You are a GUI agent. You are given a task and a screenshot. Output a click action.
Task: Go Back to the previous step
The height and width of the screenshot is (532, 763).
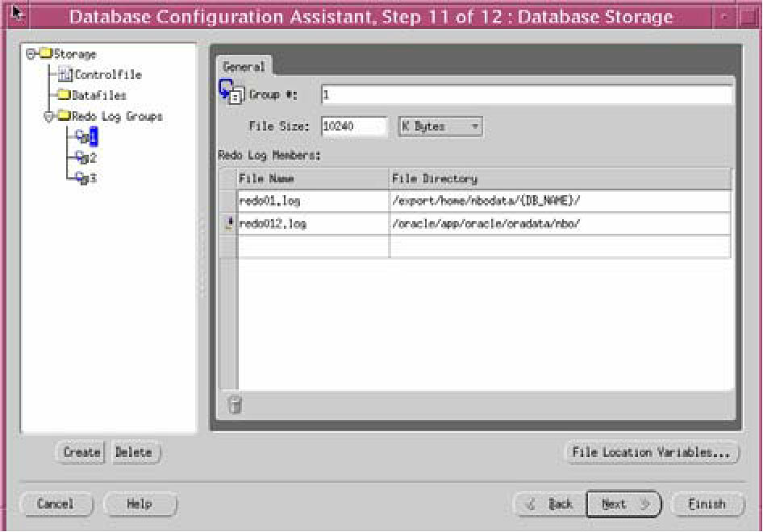tap(550, 505)
